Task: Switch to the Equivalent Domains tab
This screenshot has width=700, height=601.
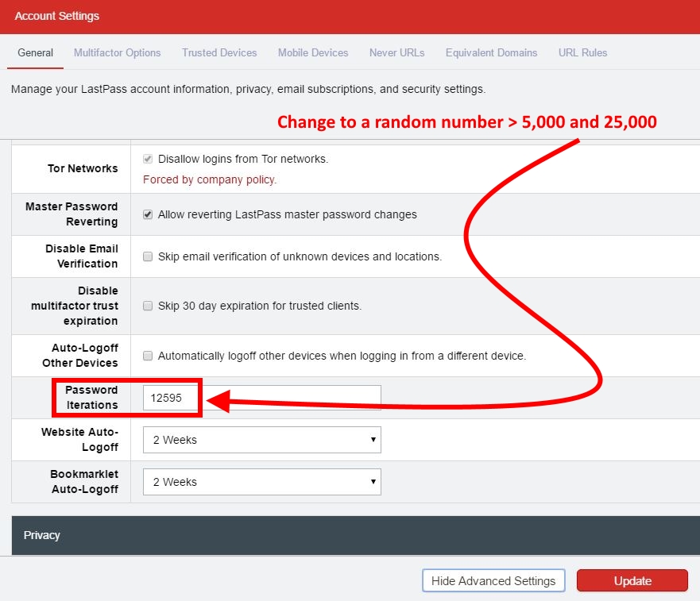Action: pyautogui.click(x=490, y=52)
